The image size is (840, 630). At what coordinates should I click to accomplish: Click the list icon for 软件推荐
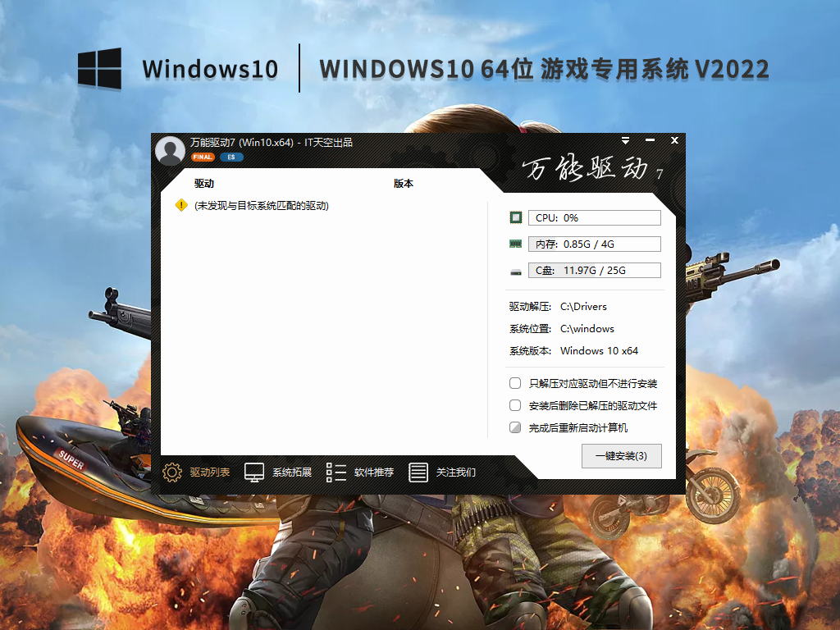coord(336,472)
